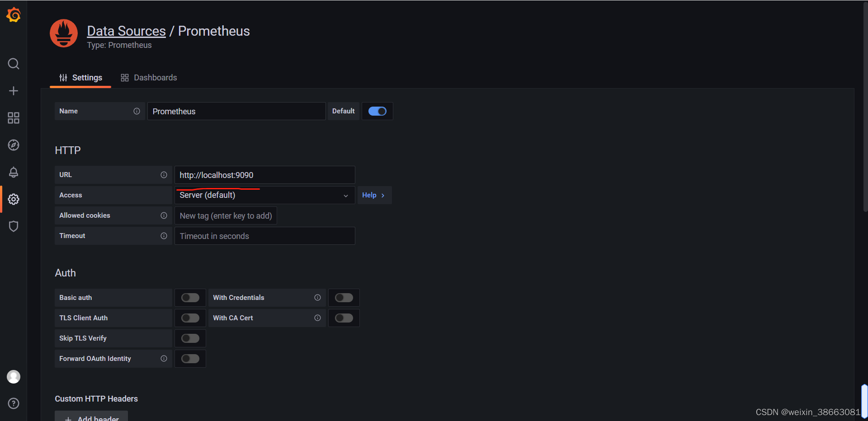Open the search magnifier in sidebar

coord(14,64)
